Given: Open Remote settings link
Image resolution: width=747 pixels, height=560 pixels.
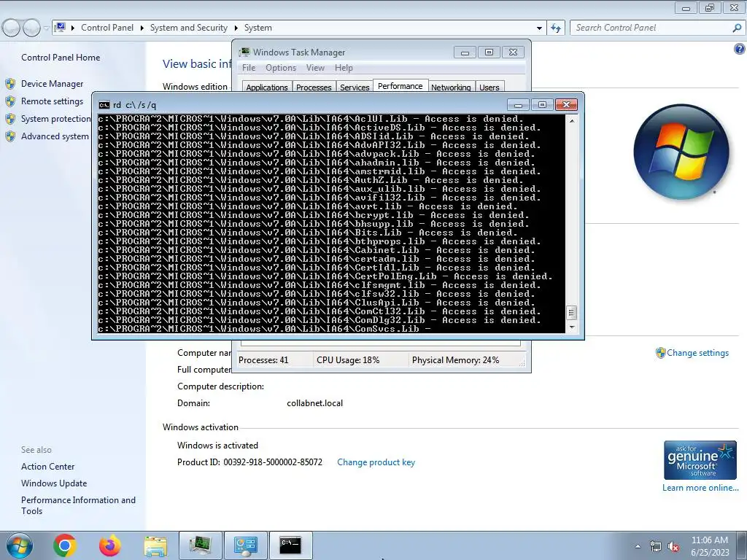Looking at the screenshot, I should click(x=52, y=101).
